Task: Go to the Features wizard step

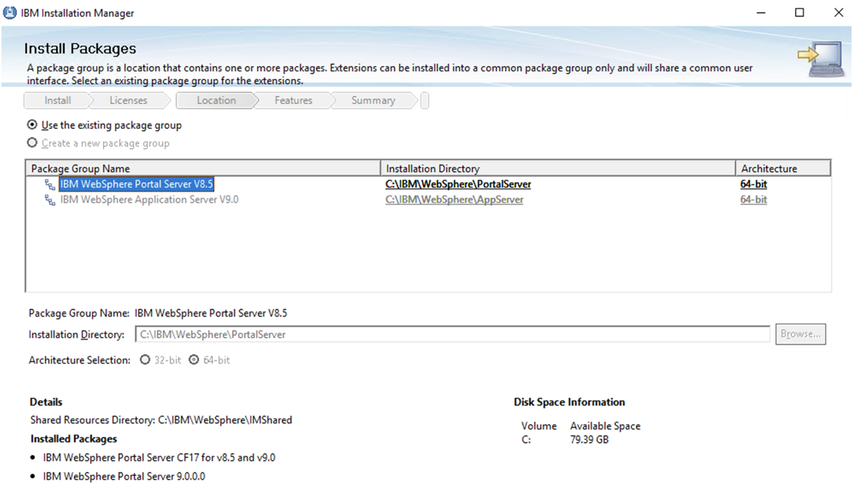Action: [x=294, y=101]
